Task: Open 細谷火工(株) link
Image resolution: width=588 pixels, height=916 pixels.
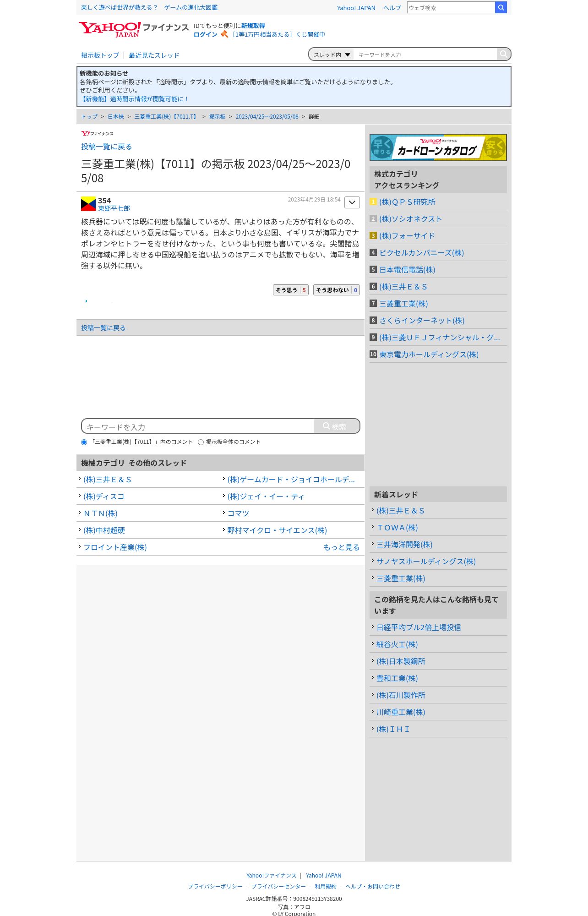Action: pos(397,644)
